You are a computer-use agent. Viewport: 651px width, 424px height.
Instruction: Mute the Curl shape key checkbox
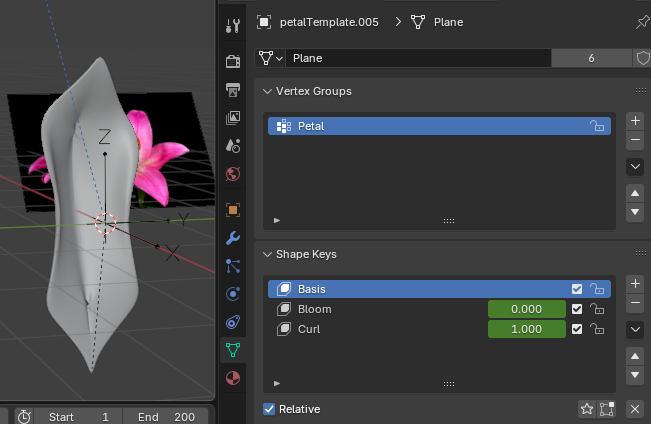[577, 329]
